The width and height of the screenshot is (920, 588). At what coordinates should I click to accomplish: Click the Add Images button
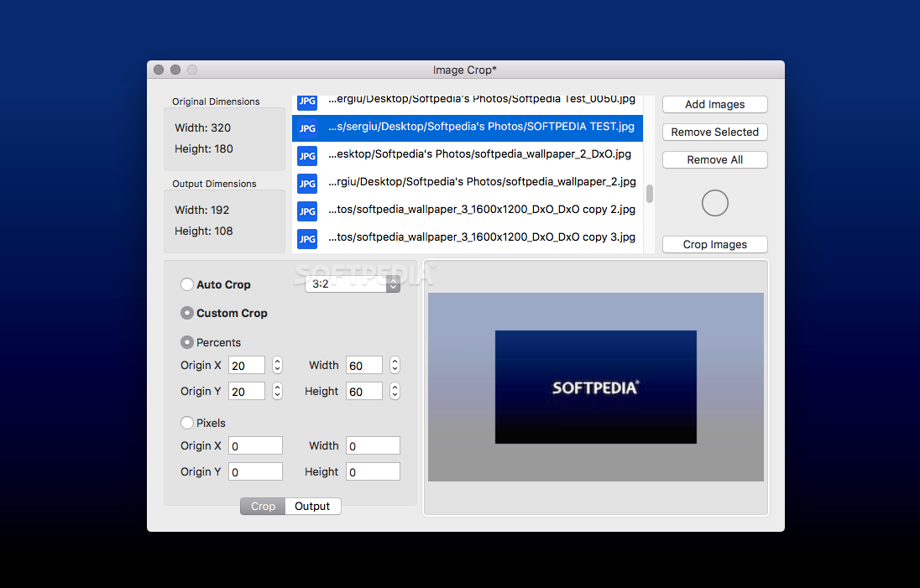point(714,104)
